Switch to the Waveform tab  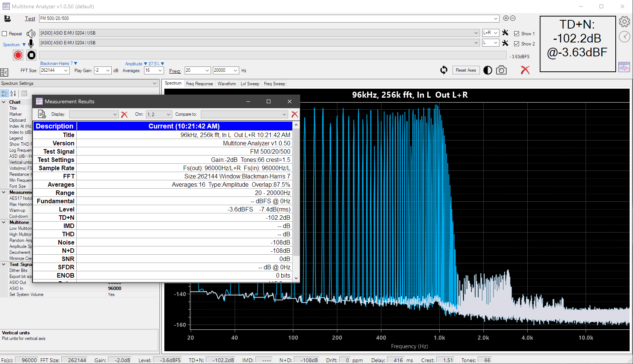pyautogui.click(x=227, y=84)
